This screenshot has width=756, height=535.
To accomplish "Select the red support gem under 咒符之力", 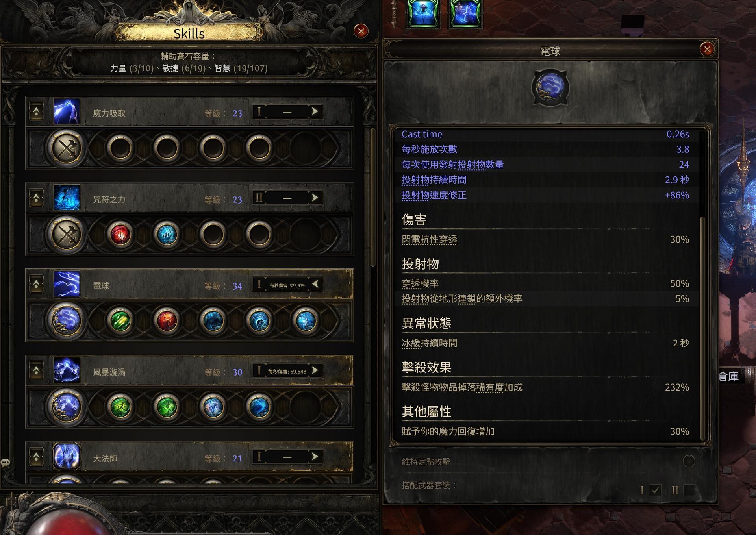I will click(x=120, y=235).
